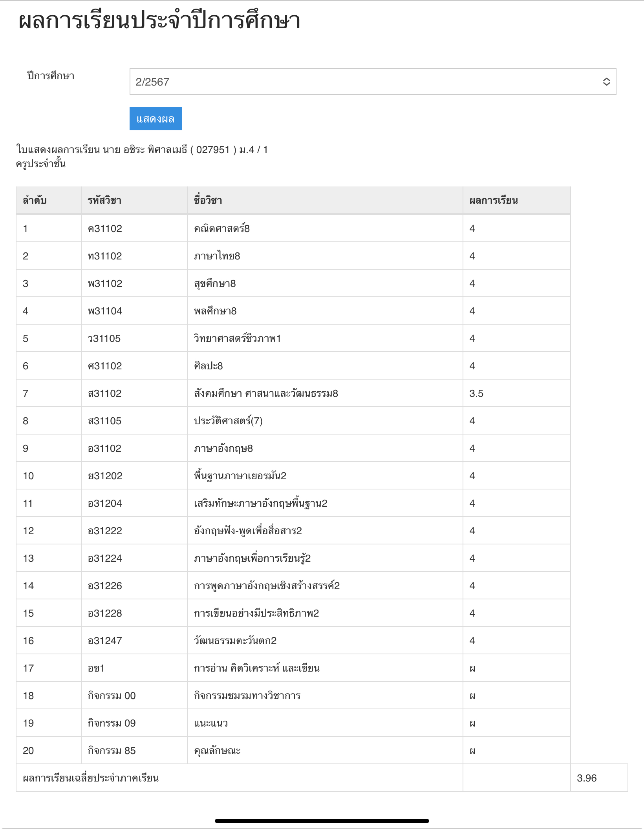Viewport: 644px width, 829px height.
Task: Click the รหัสวิชา column header
Action: (x=104, y=201)
